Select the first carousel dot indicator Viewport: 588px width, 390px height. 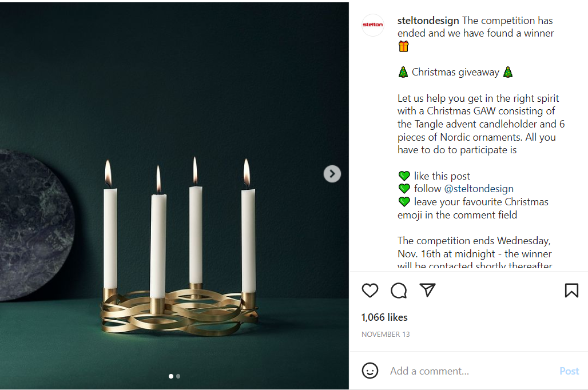tap(170, 376)
